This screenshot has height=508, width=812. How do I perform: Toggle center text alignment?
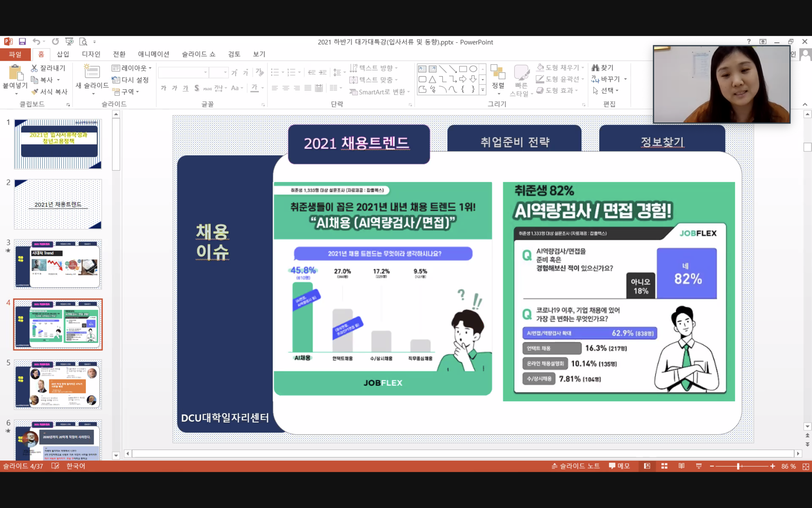[286, 88]
